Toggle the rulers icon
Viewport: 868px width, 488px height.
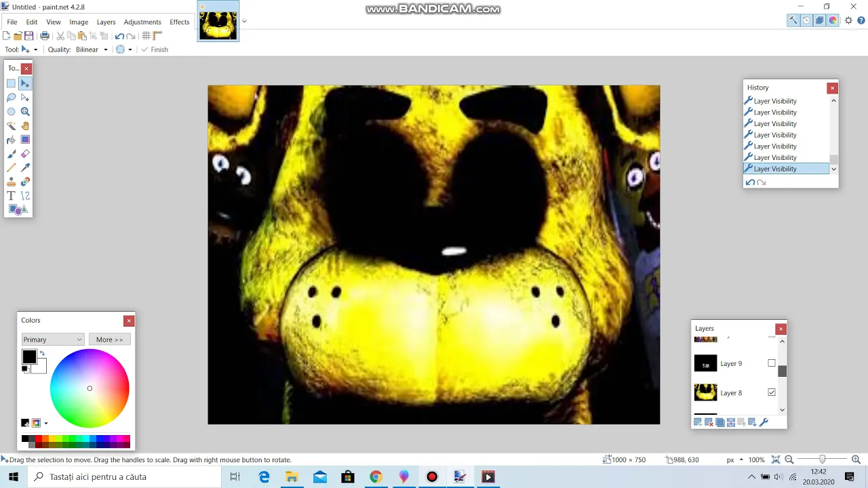[157, 36]
